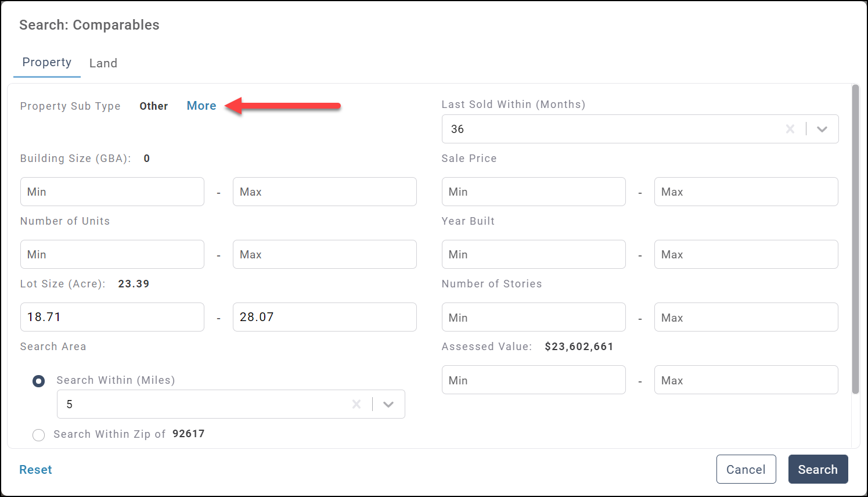Viewport: 868px width, 497px height.
Task: Click Building Size Min field
Action: 112,192
